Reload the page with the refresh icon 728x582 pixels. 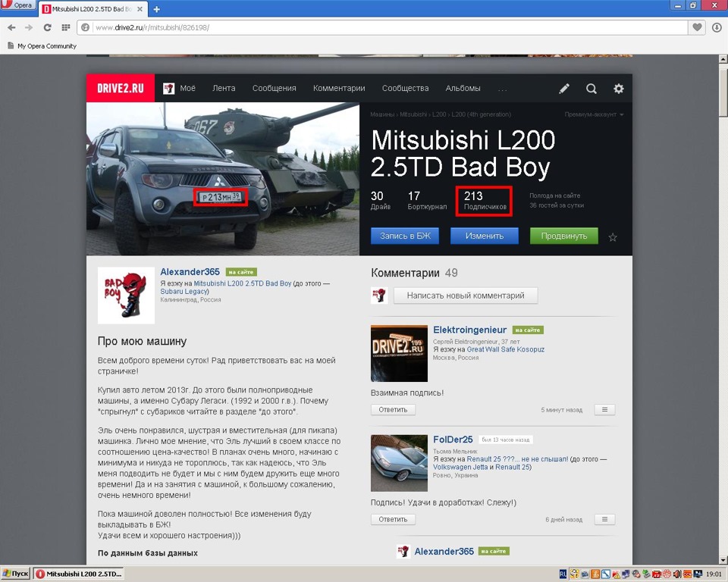(x=47, y=27)
